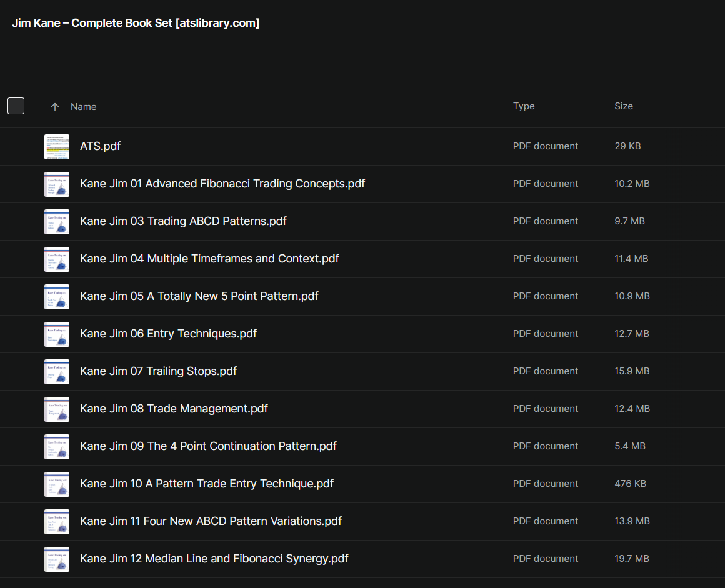
Task: Click the Trading ABCD Patterns PDF icon
Action: [57, 222]
